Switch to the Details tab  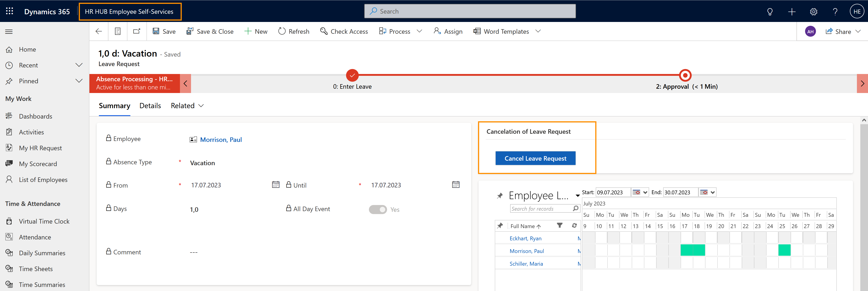pyautogui.click(x=150, y=106)
